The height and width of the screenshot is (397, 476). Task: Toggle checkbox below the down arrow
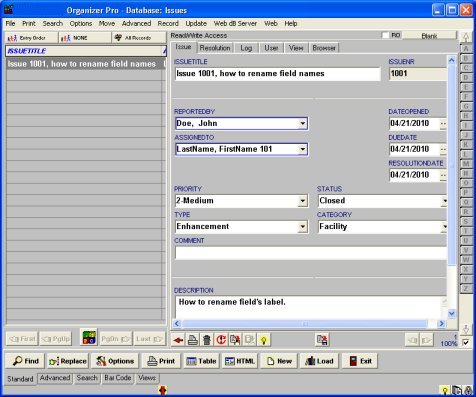[x=466, y=343]
